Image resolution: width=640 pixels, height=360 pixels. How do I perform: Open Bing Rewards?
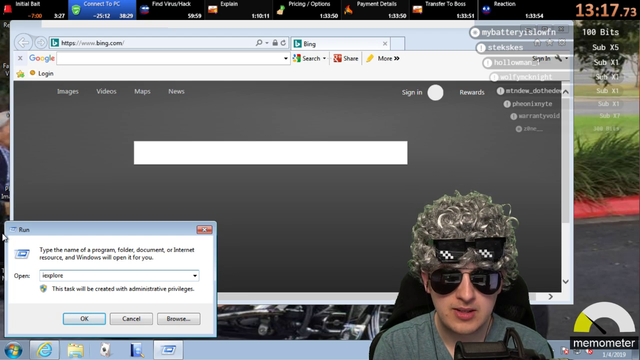[x=471, y=92]
